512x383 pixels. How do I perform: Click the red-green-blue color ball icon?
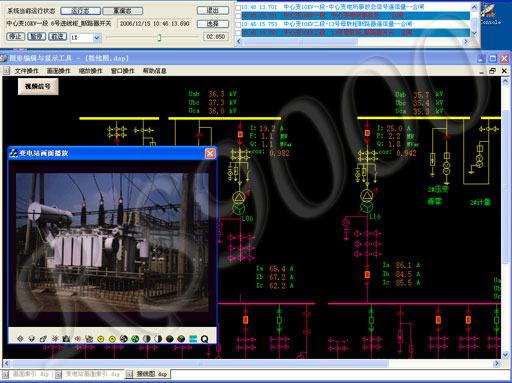point(181,339)
